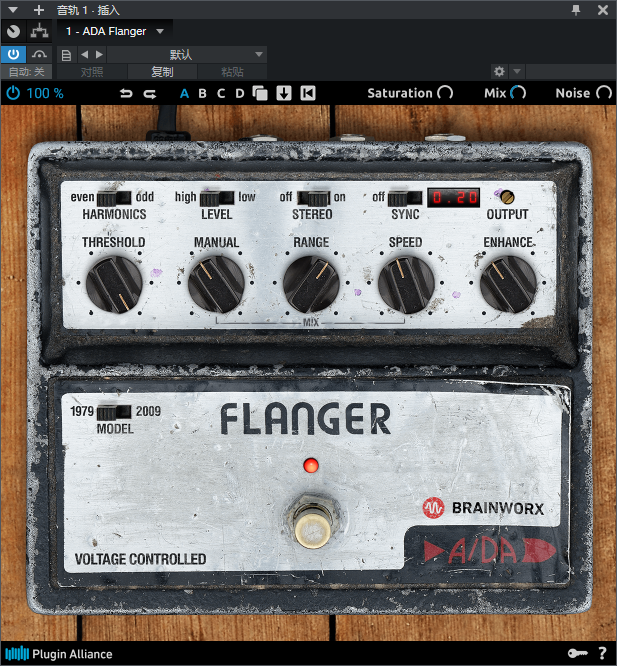Click the SPEED knob
Screen dimensions: 617x666
[406, 285]
